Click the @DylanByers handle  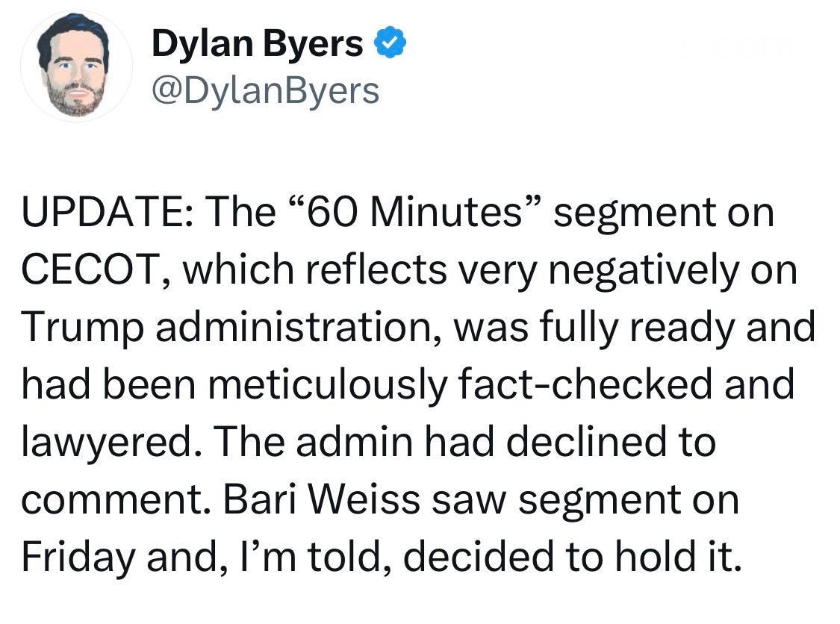pos(265,91)
